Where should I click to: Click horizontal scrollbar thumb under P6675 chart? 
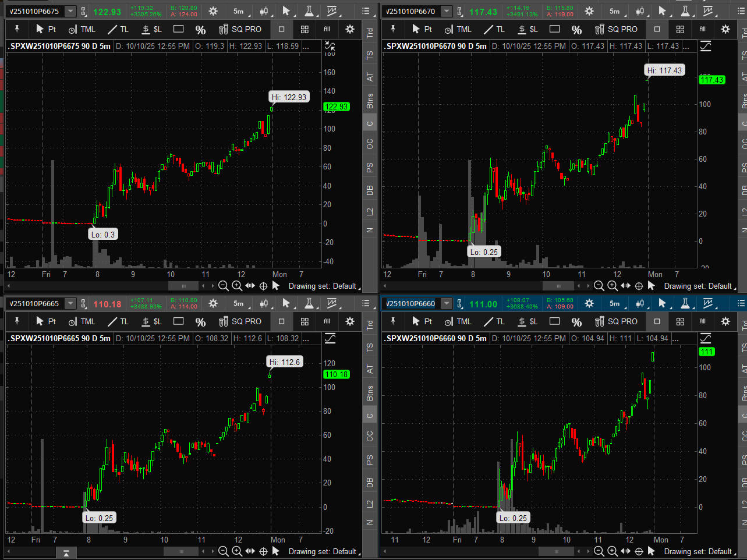pyautogui.click(x=183, y=286)
